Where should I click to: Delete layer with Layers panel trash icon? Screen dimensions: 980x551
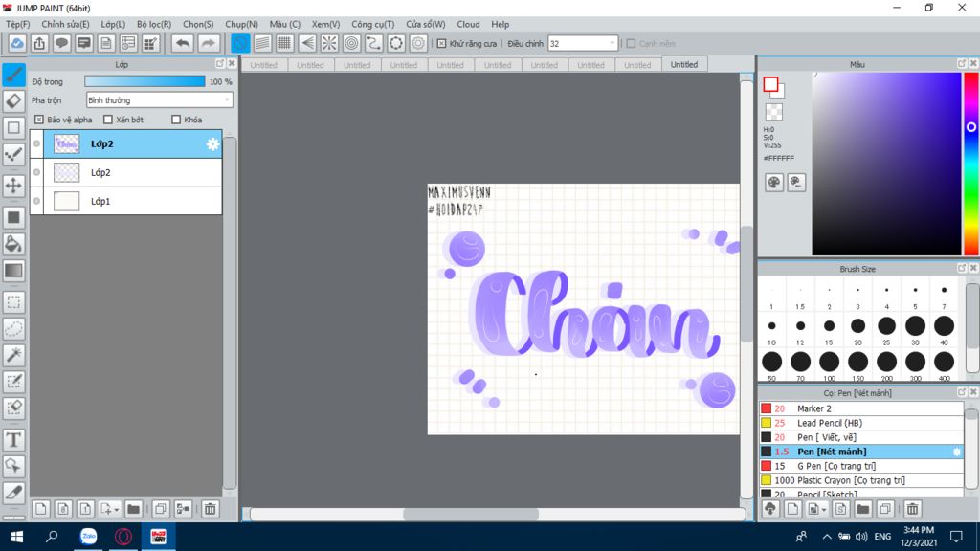[210, 509]
